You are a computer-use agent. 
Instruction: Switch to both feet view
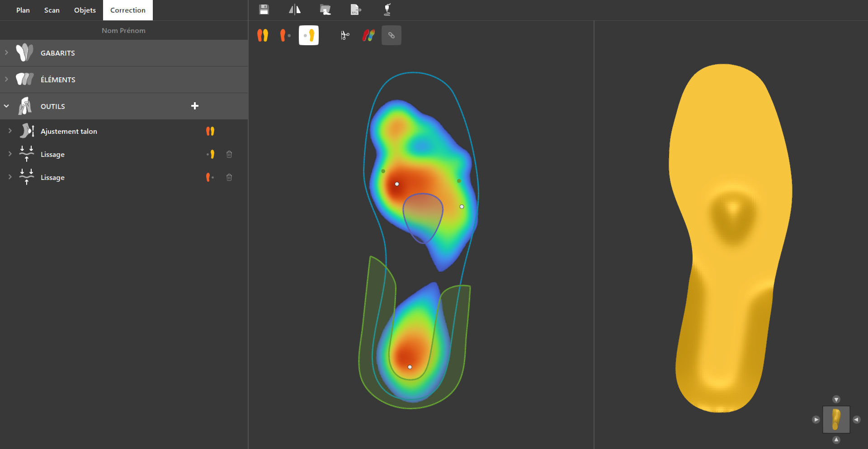[x=263, y=35]
